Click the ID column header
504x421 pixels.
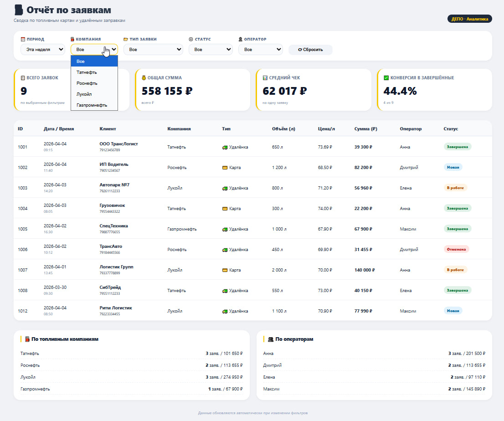(x=20, y=129)
